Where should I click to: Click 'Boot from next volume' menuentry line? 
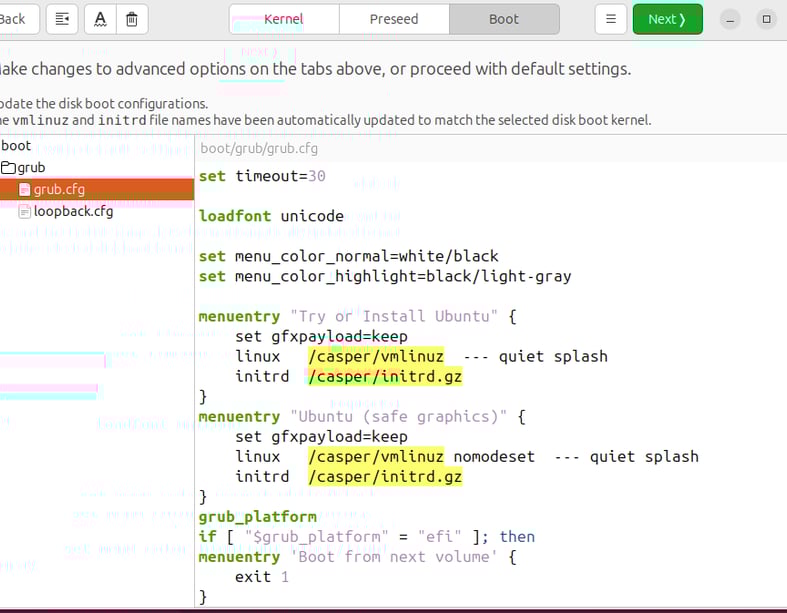point(357,557)
